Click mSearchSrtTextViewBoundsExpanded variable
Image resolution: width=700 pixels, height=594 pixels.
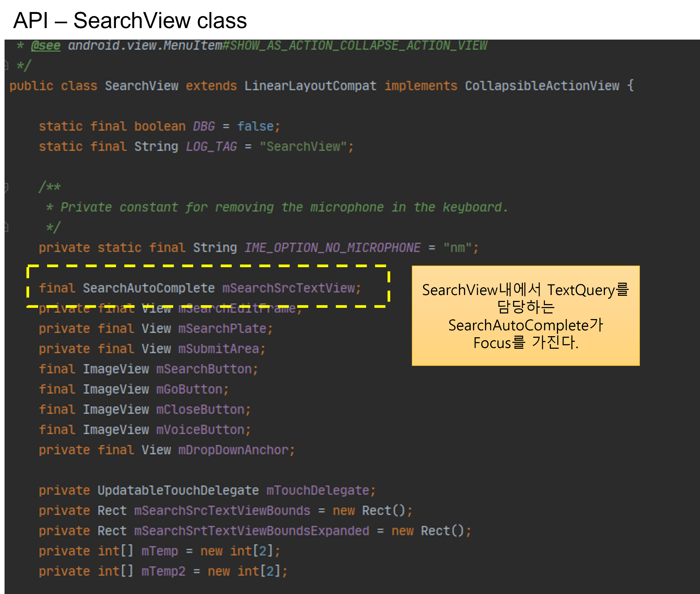[252, 531]
